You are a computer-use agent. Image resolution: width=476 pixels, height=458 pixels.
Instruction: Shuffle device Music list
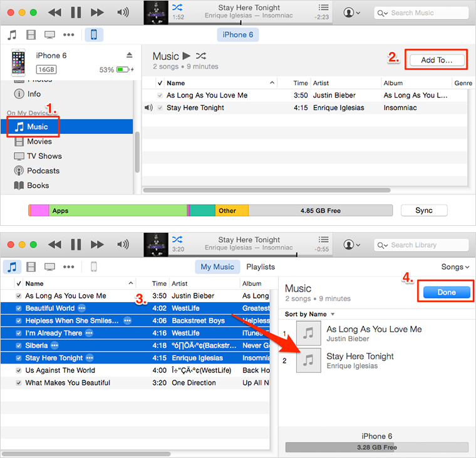click(201, 56)
